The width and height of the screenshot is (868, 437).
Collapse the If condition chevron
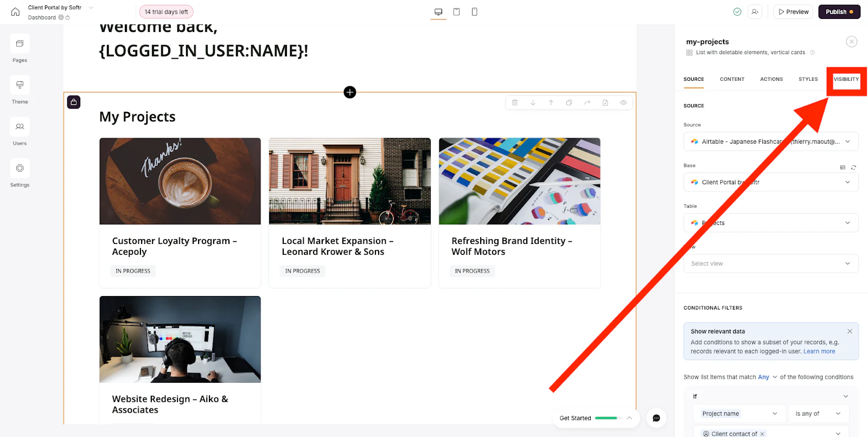coord(845,396)
